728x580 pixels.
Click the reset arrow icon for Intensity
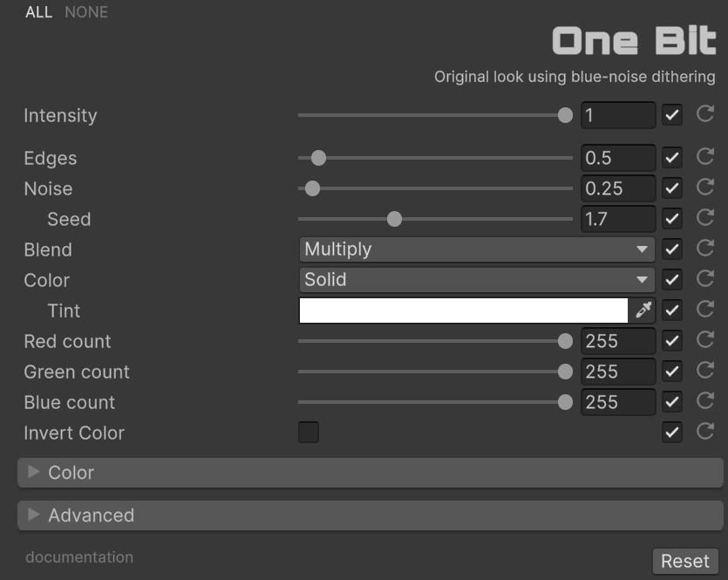pos(705,114)
